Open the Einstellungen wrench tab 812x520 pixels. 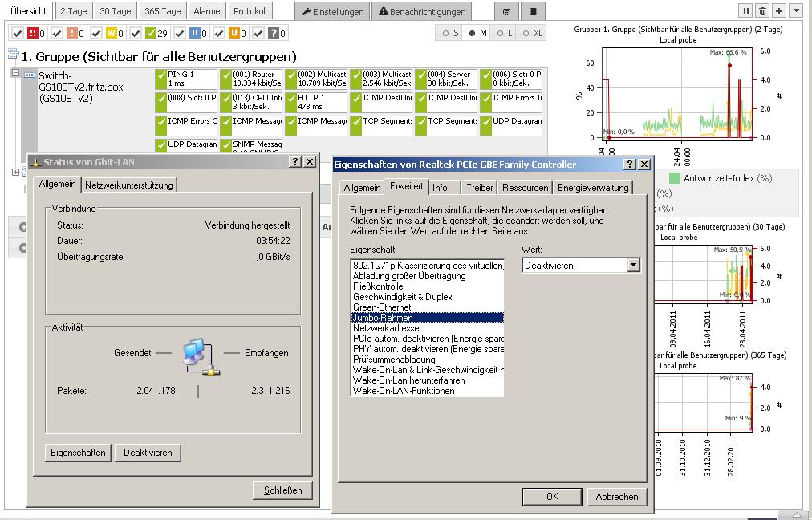(332, 12)
